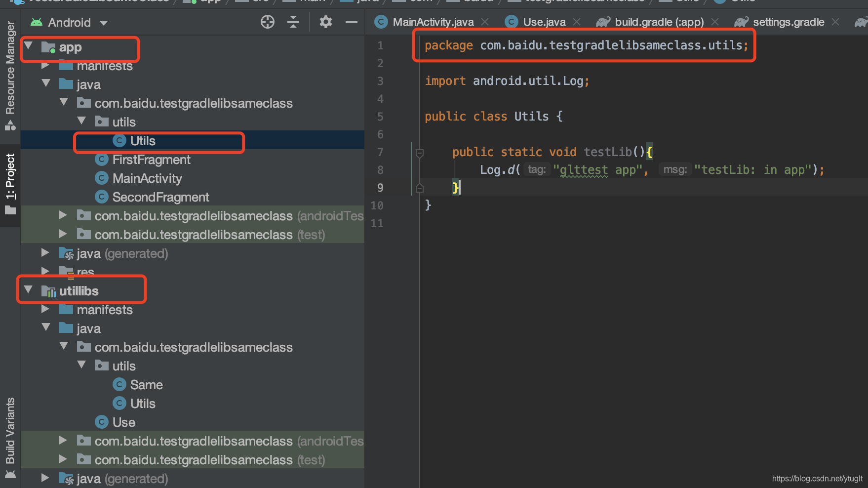Click the import android.util.Log line
Screen dimensions: 868x488
point(507,81)
